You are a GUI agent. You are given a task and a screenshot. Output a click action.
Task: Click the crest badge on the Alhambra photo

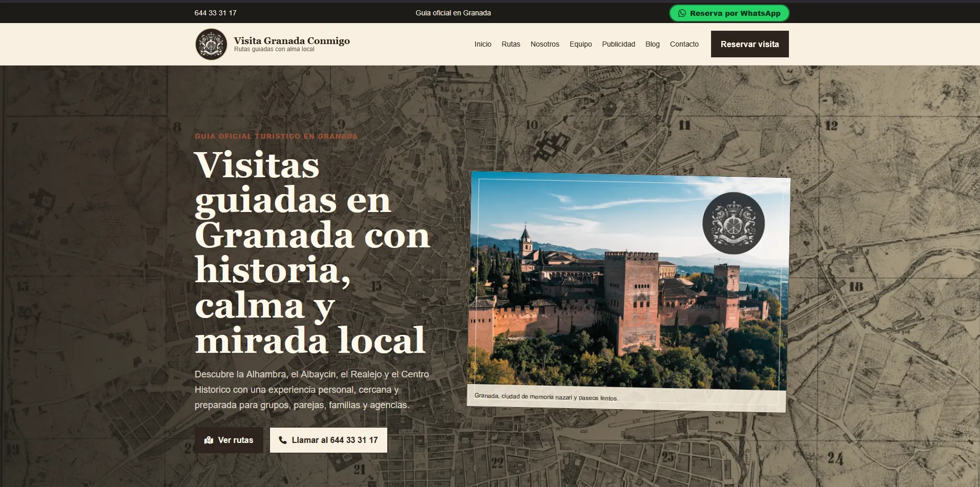(733, 223)
